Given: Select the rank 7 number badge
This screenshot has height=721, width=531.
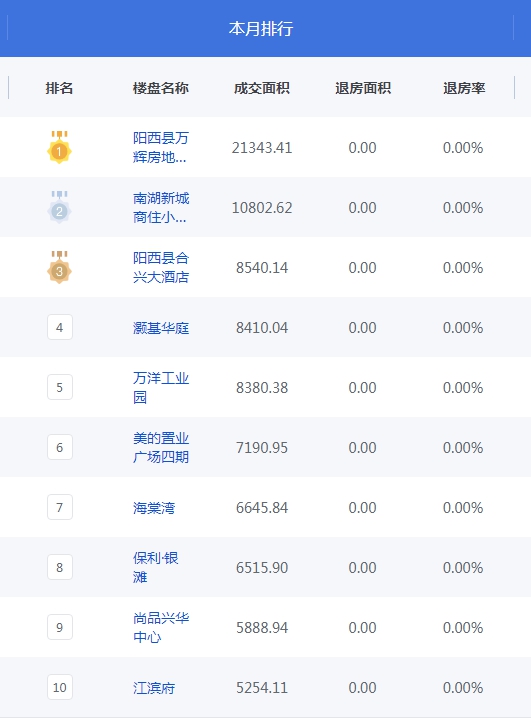Looking at the screenshot, I should [x=60, y=507].
